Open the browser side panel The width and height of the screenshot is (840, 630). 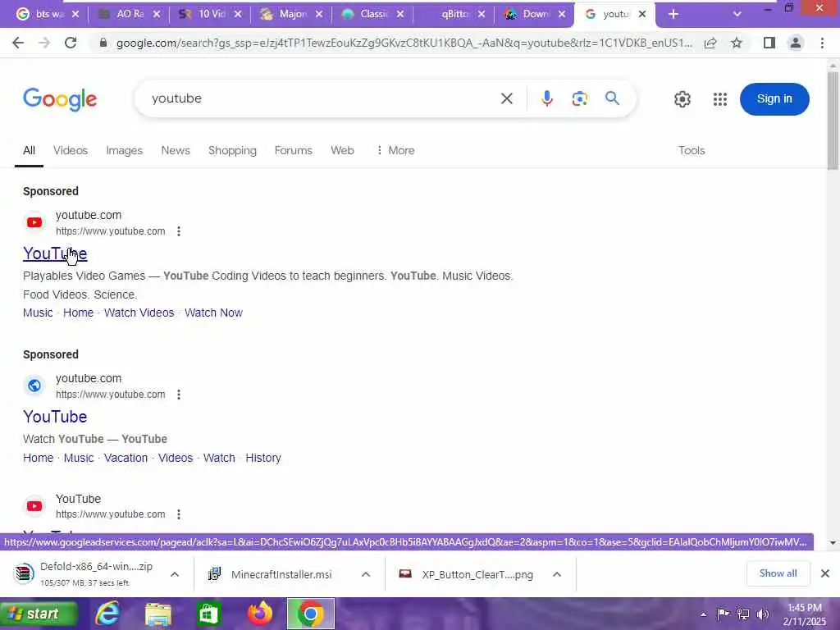point(769,43)
